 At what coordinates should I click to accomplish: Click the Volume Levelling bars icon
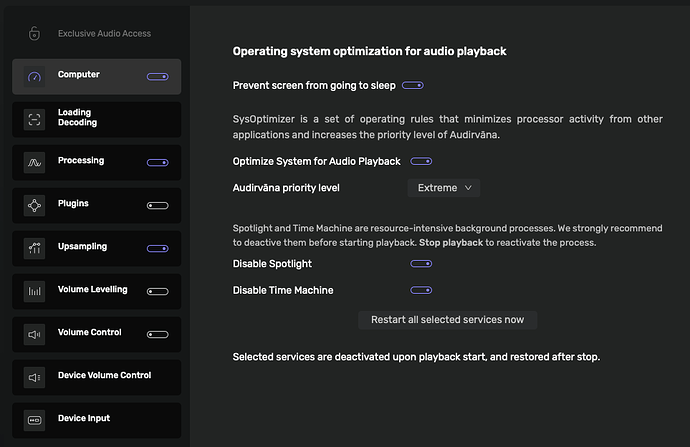coord(34,291)
